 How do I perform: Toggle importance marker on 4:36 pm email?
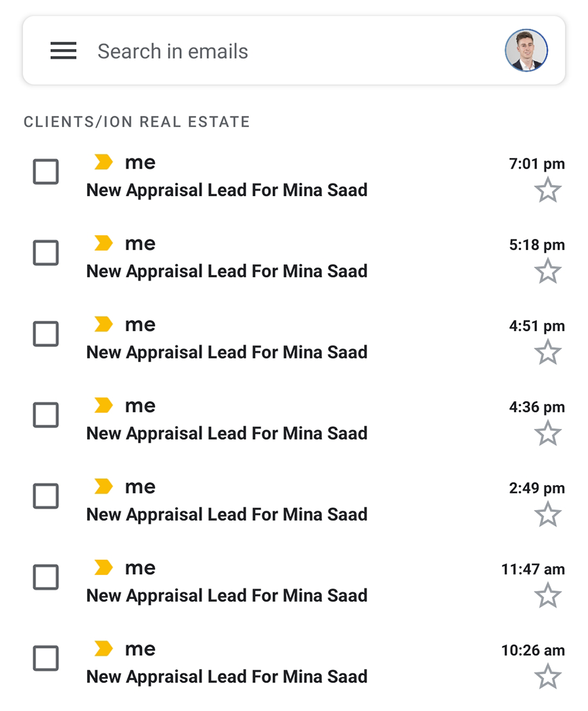point(103,406)
